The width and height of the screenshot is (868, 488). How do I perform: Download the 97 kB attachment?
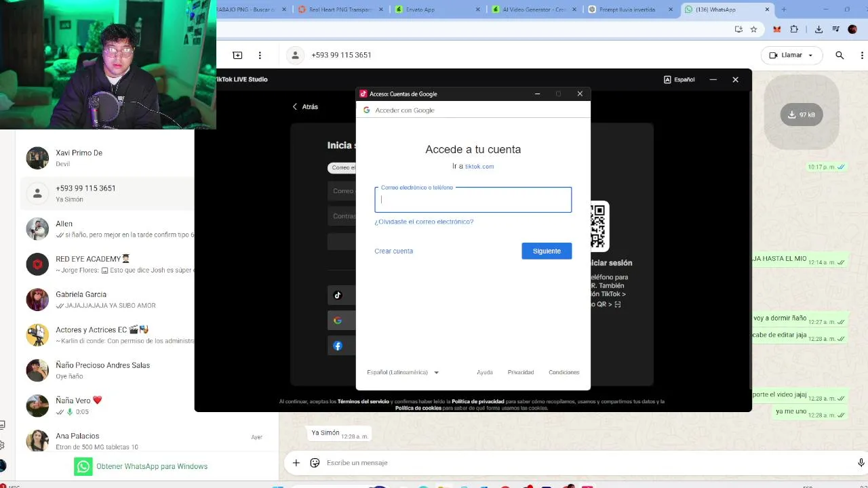coord(801,115)
